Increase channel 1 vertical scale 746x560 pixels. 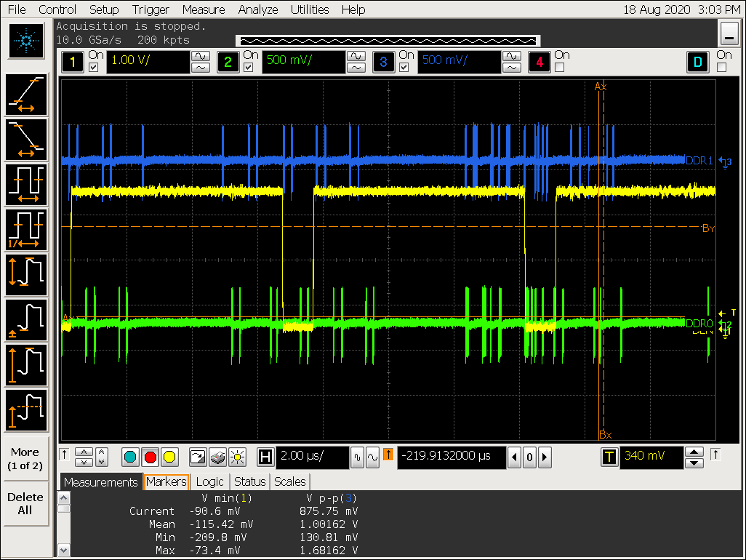click(201, 56)
